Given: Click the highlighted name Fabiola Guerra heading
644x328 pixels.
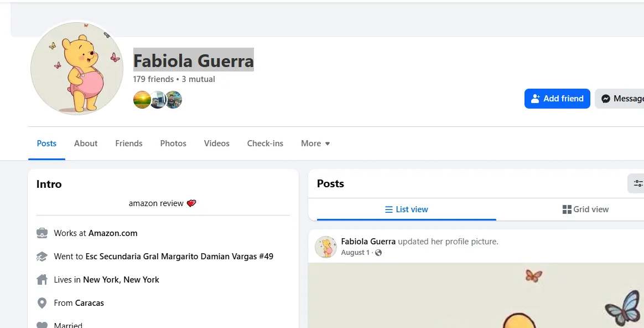Looking at the screenshot, I should click(194, 60).
